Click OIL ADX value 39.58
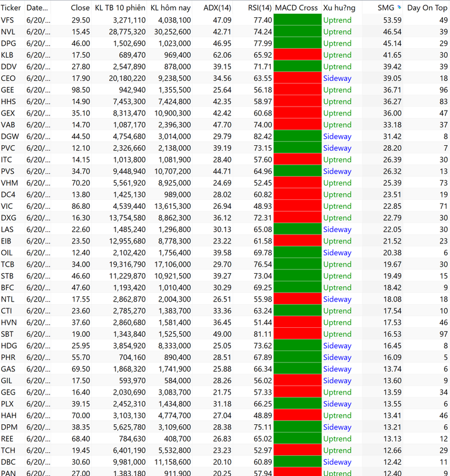The height and width of the screenshot is (476, 450). coord(222,253)
